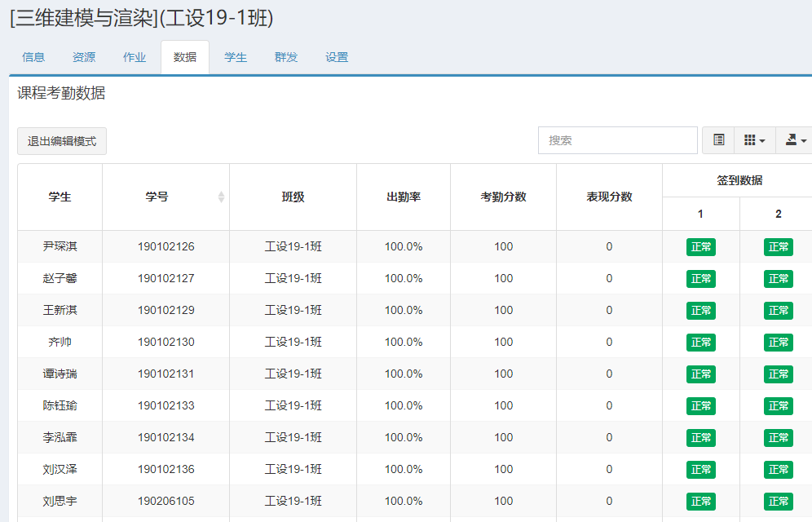Open the 资源 tab
This screenshot has width=812, height=522.
84,57
